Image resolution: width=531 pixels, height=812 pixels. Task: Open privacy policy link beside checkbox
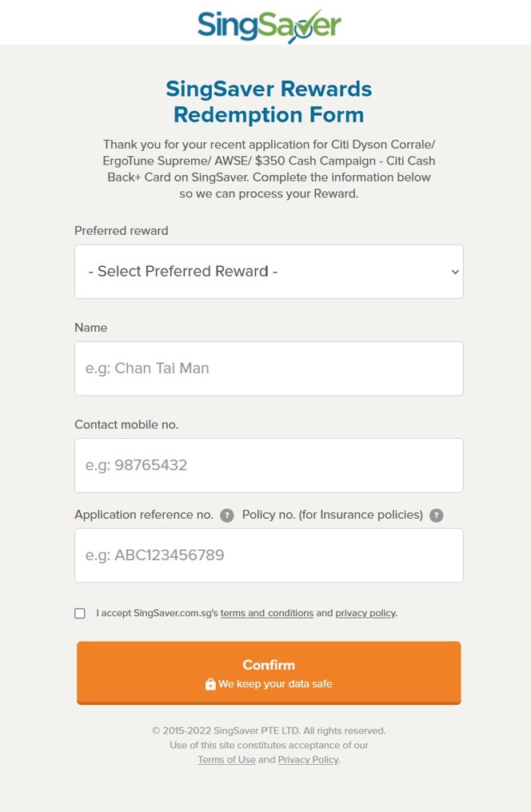(x=365, y=613)
